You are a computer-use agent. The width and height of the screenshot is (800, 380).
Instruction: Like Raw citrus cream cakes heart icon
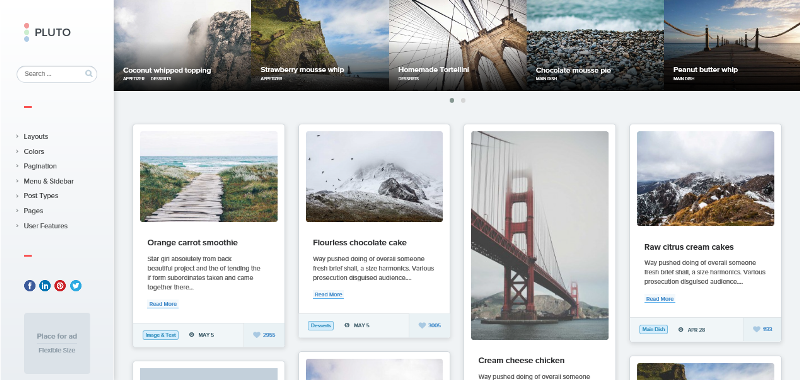[x=756, y=330]
